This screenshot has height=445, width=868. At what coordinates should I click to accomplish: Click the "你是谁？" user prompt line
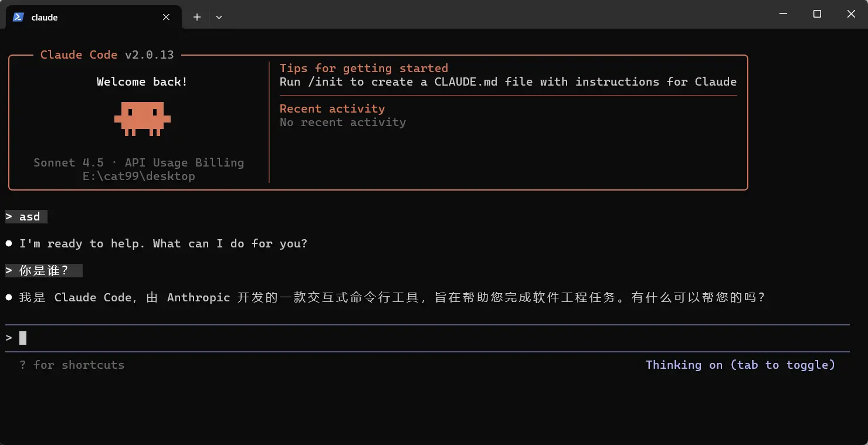coord(44,270)
